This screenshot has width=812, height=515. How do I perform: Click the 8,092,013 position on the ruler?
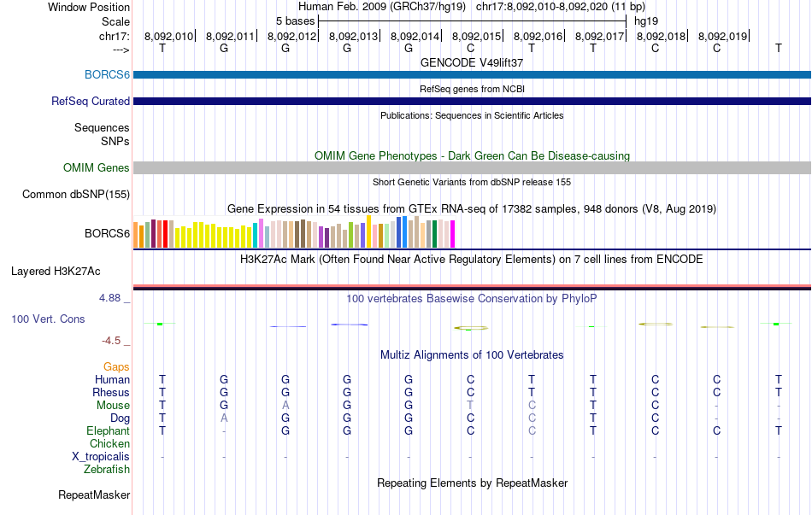coord(353,36)
